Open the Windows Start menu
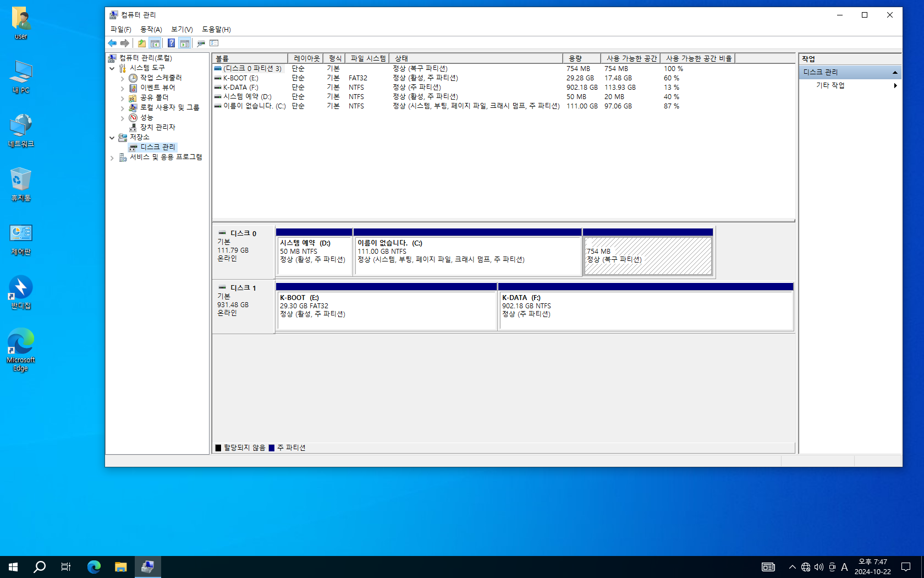 click(13, 567)
